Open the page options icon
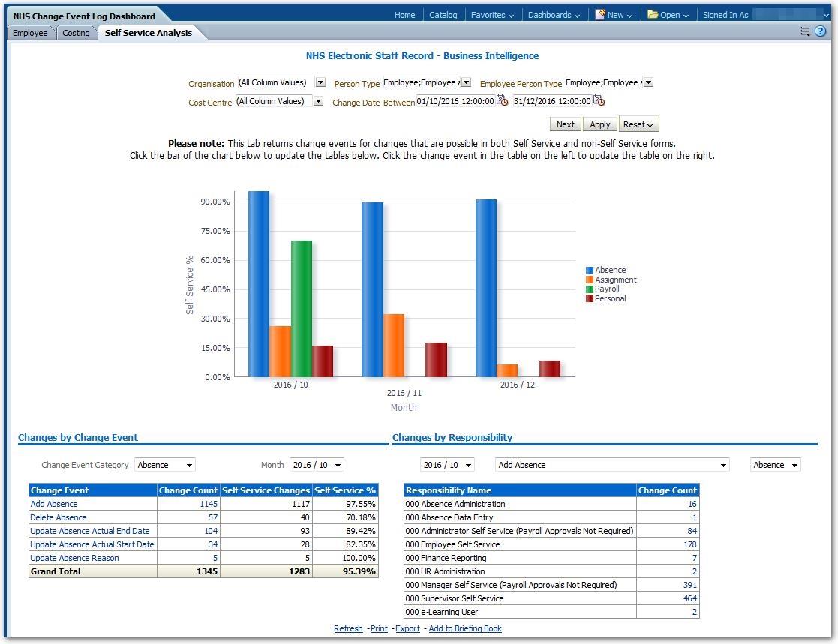 point(804,31)
